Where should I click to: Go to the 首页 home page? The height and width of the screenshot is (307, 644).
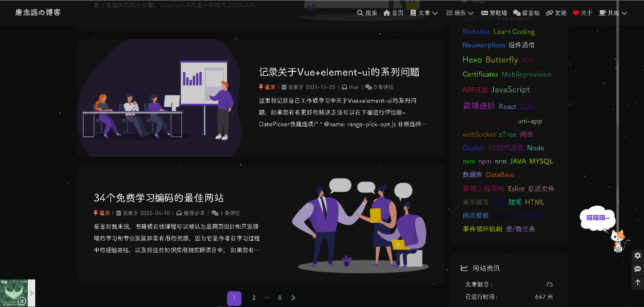tap(393, 13)
